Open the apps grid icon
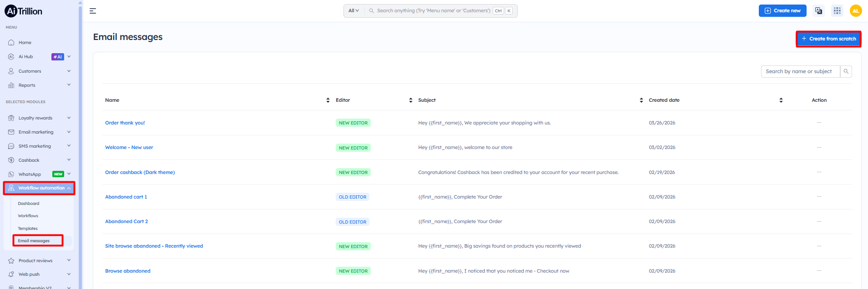 pos(837,11)
